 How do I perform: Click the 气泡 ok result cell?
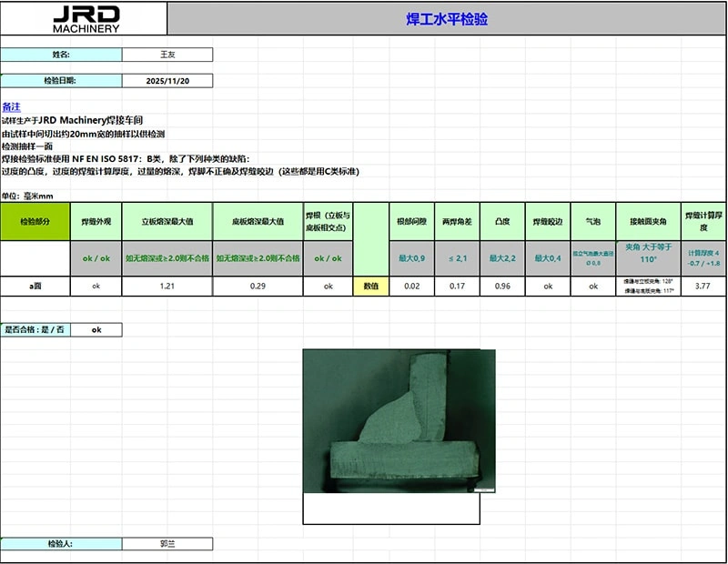(x=590, y=286)
